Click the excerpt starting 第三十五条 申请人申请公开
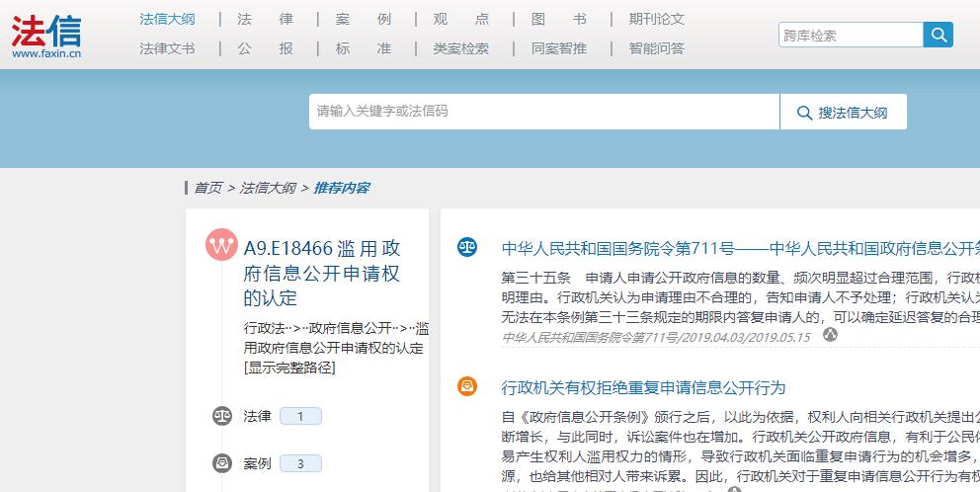 [x=740, y=297]
